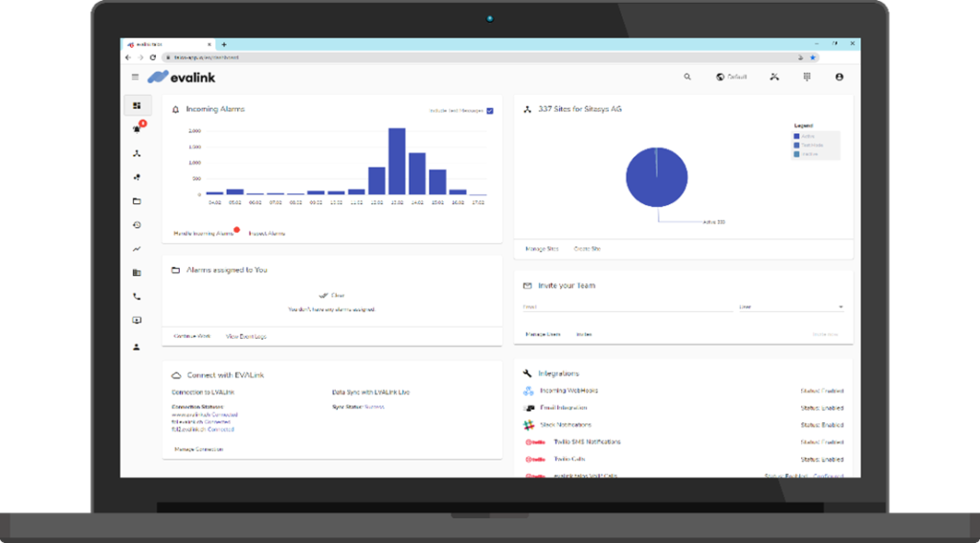Click the Invite now button

tap(825, 334)
